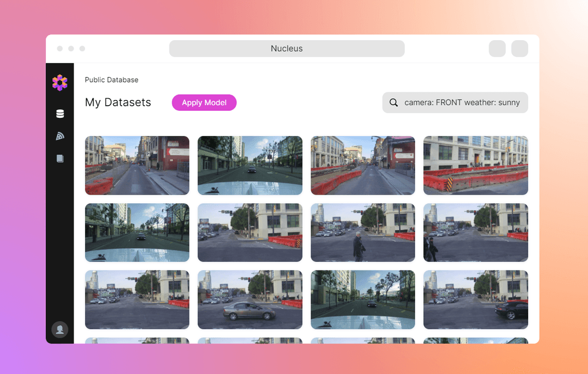Click the top-right construction barrier thumbnail
The image size is (588, 374).
[x=475, y=165]
